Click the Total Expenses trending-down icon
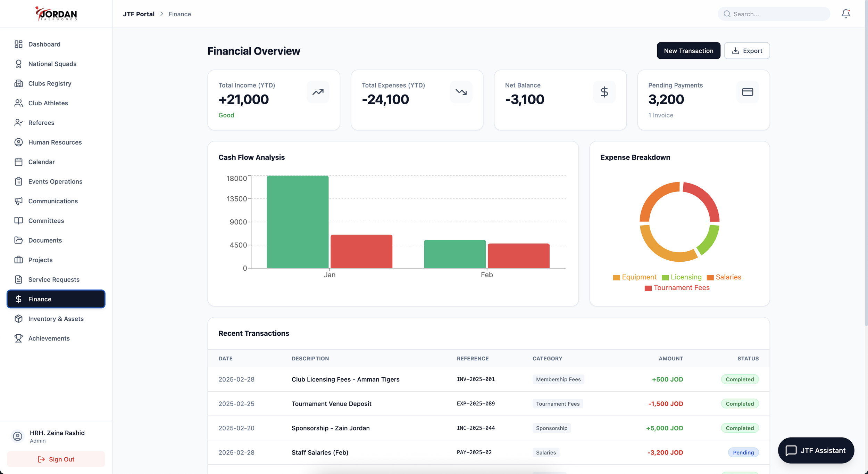868x474 pixels. [x=461, y=92]
